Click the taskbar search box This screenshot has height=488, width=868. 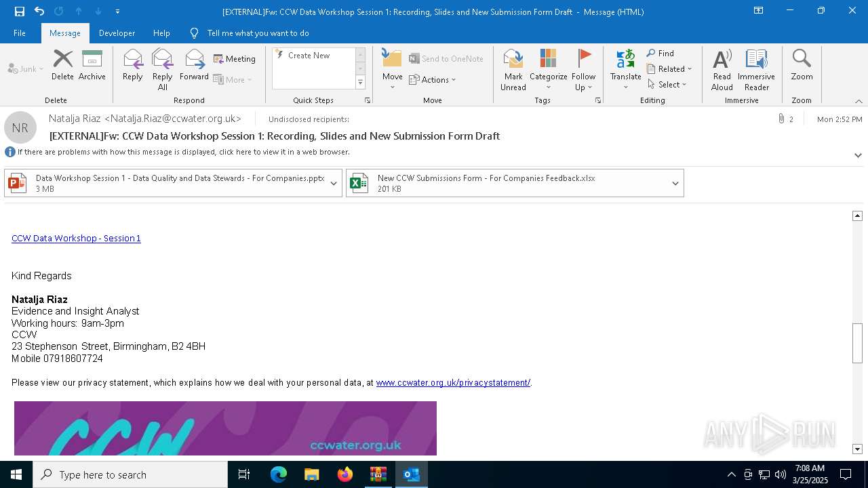130,474
